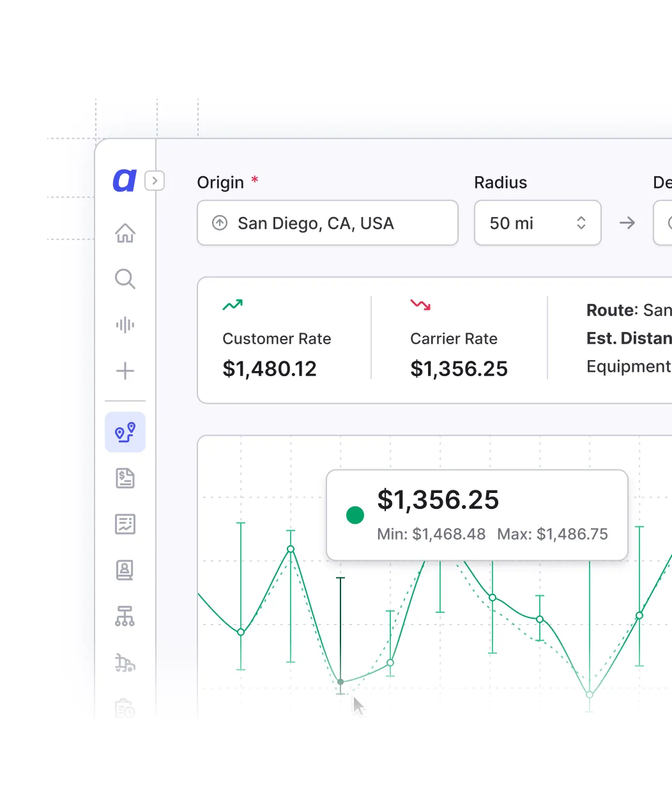The width and height of the screenshot is (672, 788).
Task: Click the green upward trend icon
Action: coord(233,305)
